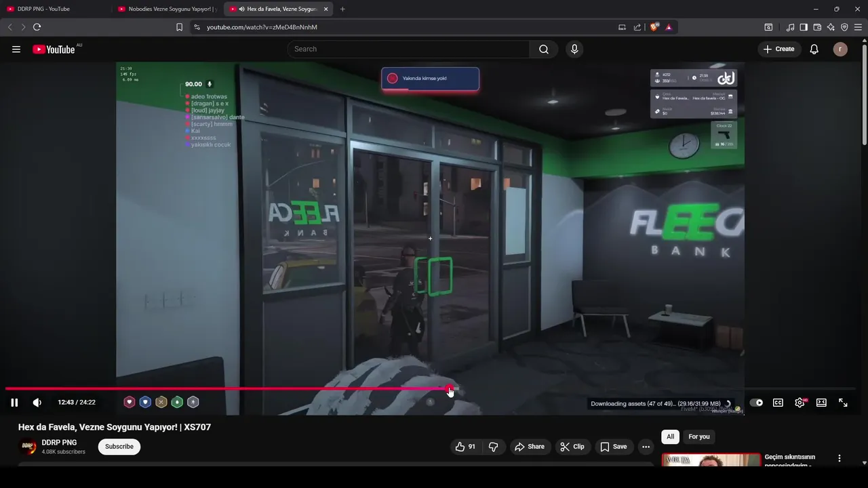Open the browser main menu
The width and height of the screenshot is (868, 488).
(858, 27)
